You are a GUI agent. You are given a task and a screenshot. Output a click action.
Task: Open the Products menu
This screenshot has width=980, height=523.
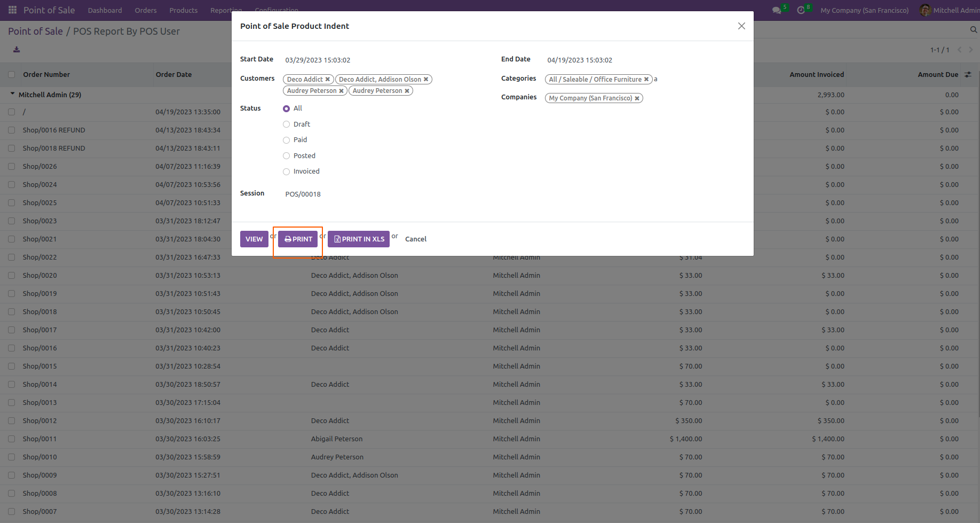coord(183,10)
